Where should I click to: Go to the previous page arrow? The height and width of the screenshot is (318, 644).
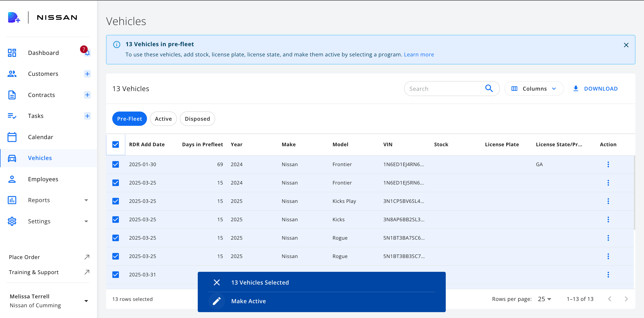[610, 299]
